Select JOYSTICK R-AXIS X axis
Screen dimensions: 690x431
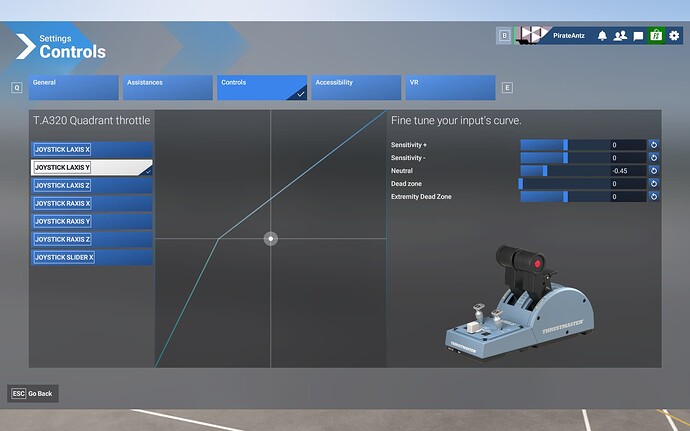[92, 203]
